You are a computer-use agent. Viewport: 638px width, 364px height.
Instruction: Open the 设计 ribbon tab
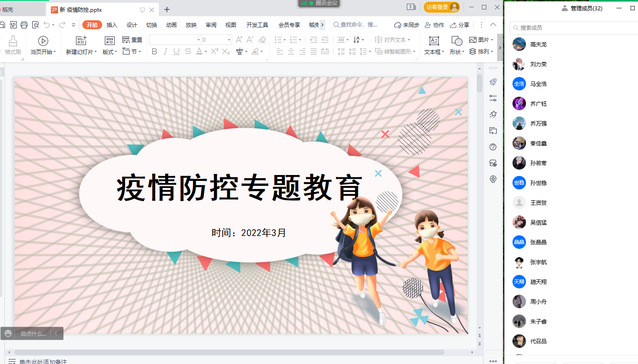coord(132,25)
